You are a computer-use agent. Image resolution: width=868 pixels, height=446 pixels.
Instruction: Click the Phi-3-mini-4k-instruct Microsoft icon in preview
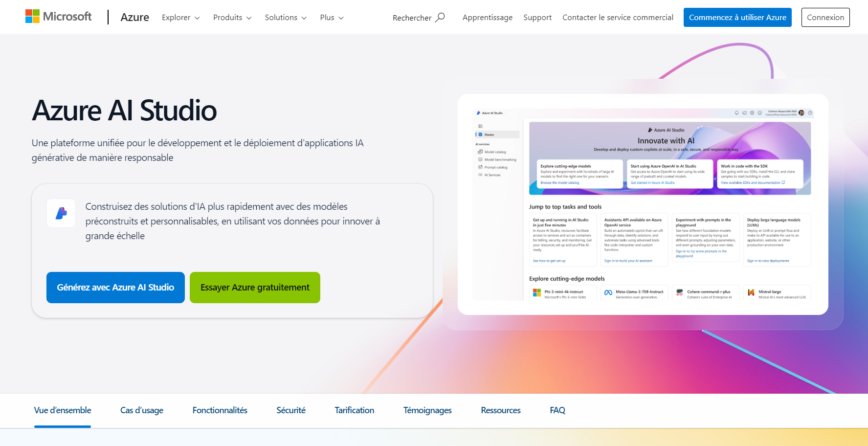coord(537,292)
